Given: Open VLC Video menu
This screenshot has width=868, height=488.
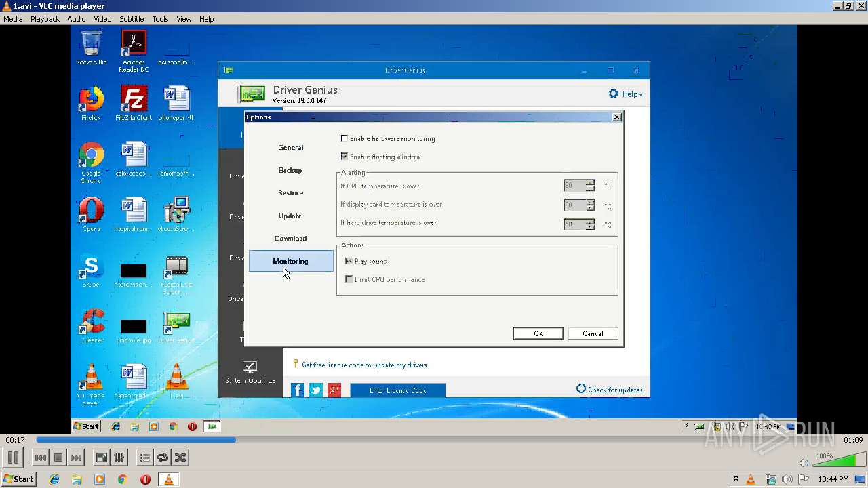Looking at the screenshot, I should coord(102,19).
